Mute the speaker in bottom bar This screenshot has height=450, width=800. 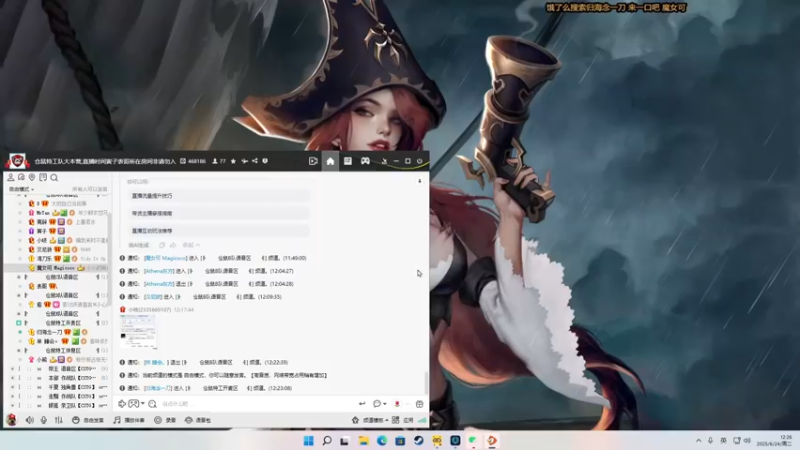[x=30, y=420]
